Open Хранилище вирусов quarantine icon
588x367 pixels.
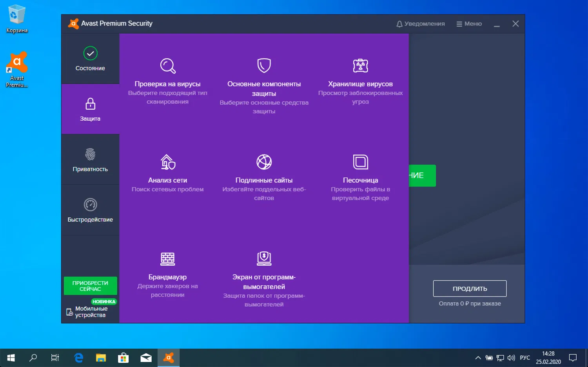[x=360, y=65]
